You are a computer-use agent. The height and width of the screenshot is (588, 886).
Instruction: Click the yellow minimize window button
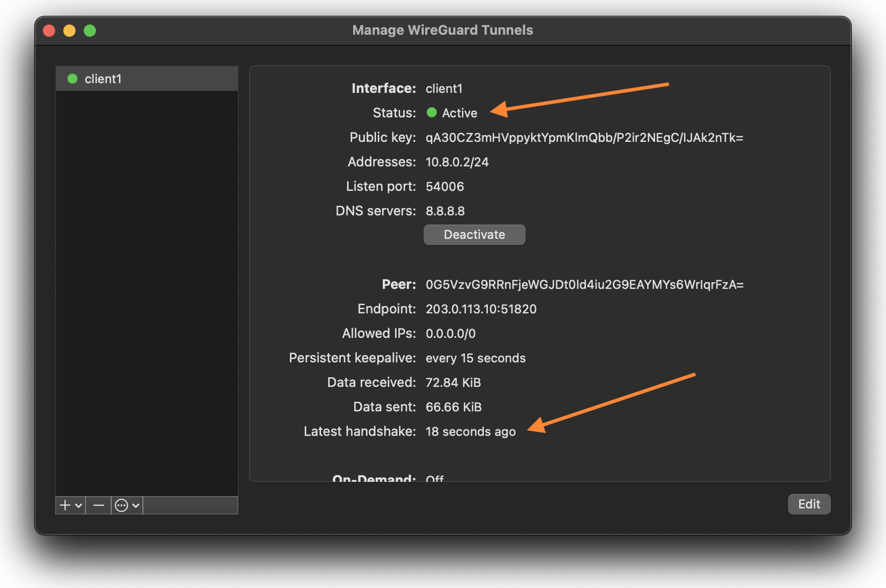click(69, 31)
